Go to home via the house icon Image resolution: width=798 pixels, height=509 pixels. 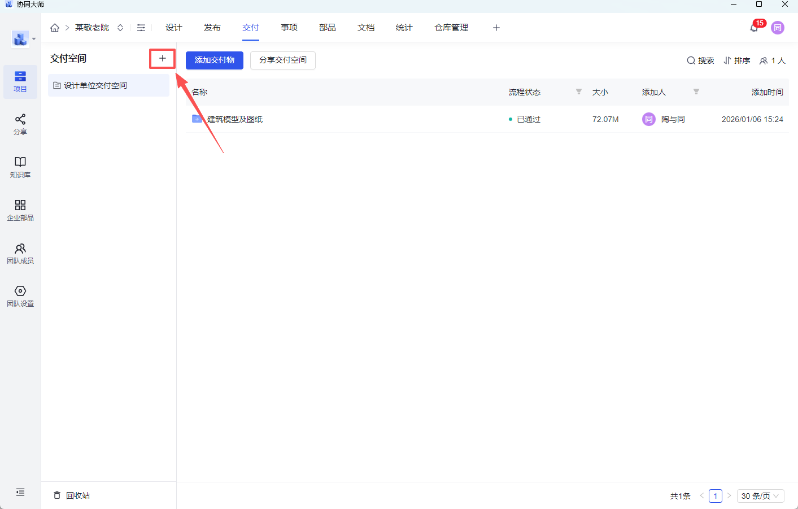55,28
